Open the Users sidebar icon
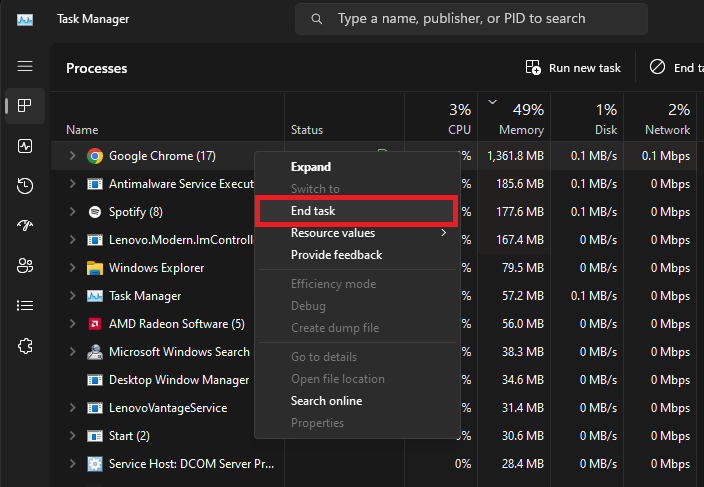This screenshot has width=704, height=487. (25, 266)
